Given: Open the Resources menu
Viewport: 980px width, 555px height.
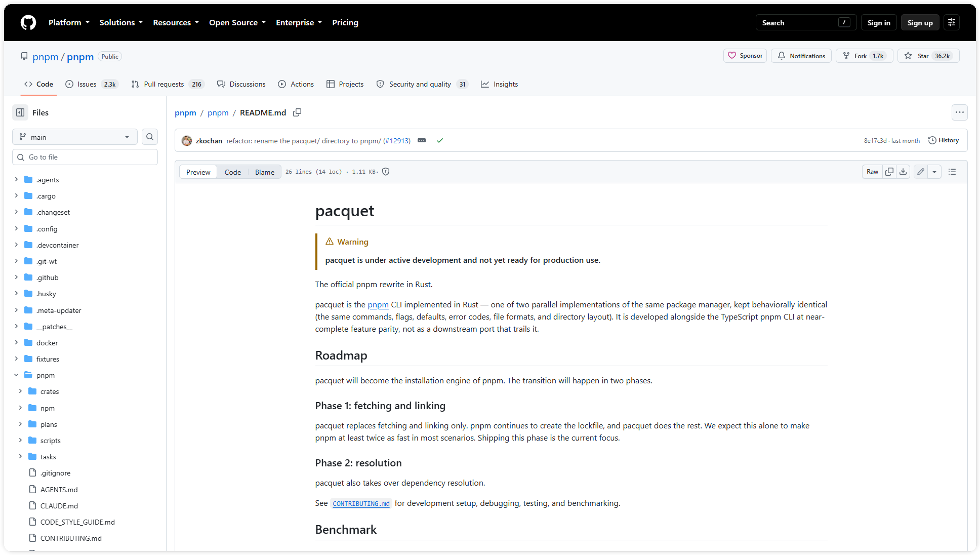Looking at the screenshot, I should [x=176, y=22].
